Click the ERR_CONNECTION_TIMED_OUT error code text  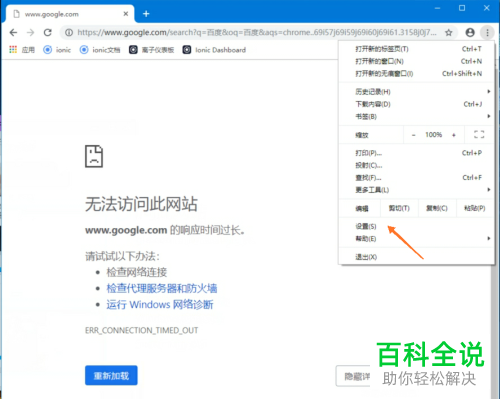(x=142, y=330)
